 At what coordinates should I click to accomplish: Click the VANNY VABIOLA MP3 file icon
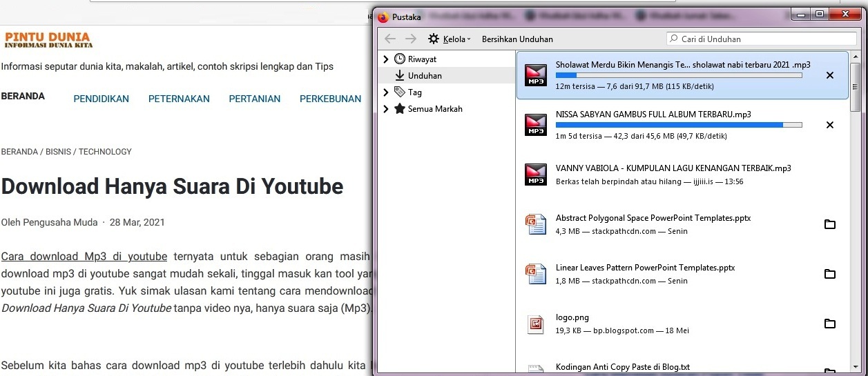(536, 175)
